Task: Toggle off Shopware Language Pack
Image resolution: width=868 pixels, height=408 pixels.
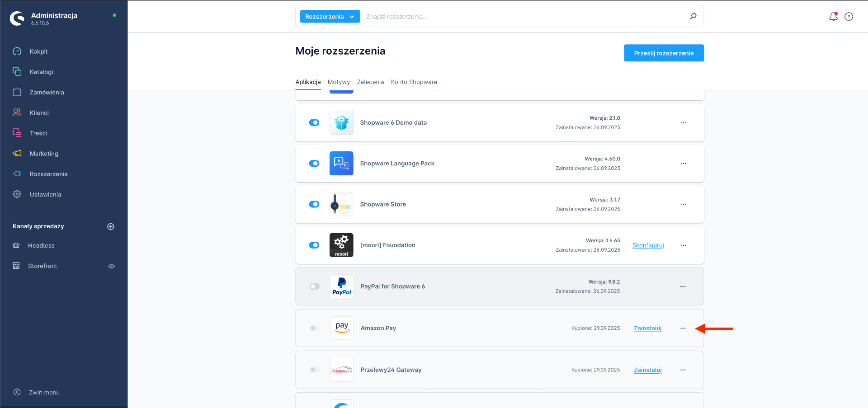Action: tap(314, 164)
